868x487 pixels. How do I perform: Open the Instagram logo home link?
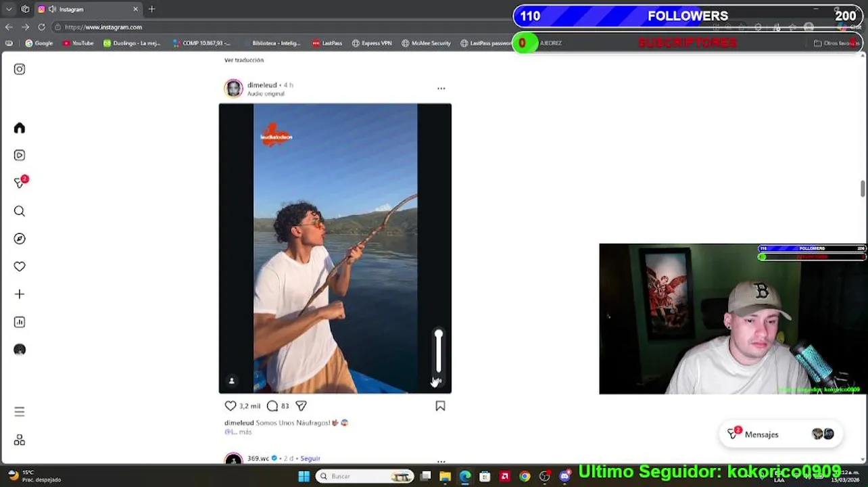point(20,69)
